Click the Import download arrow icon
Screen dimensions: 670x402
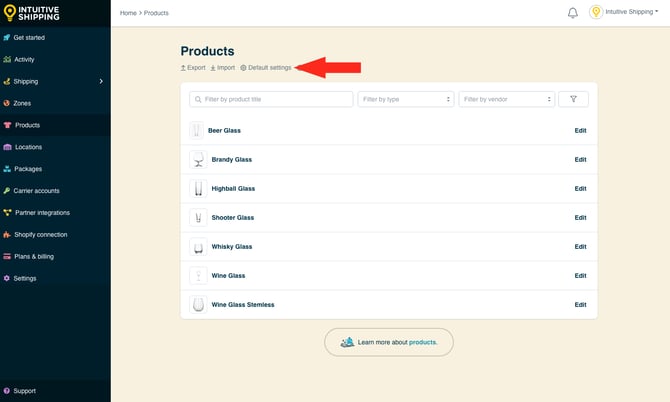click(x=213, y=67)
